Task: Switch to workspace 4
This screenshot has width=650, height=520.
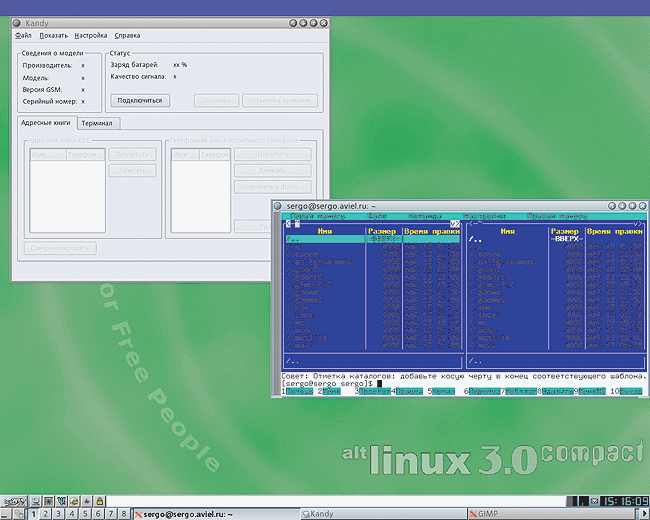Action: click(72, 514)
